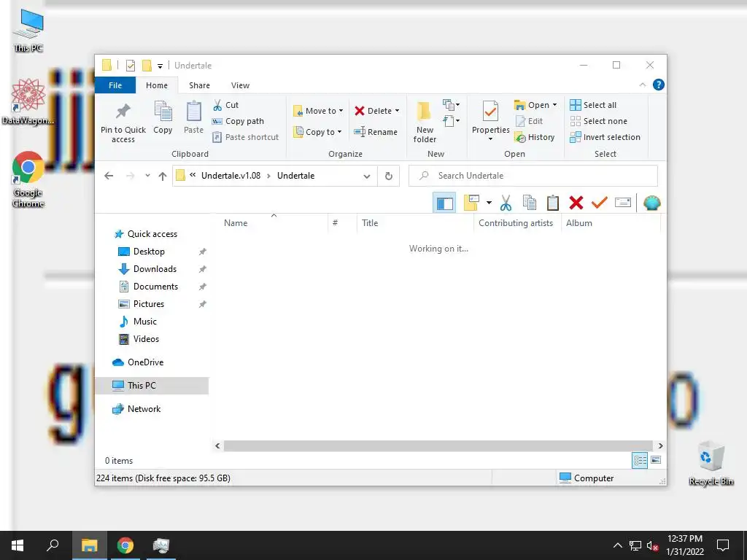The image size is (747, 560).
Task: Open Properties from the ribbon
Action: click(490, 121)
